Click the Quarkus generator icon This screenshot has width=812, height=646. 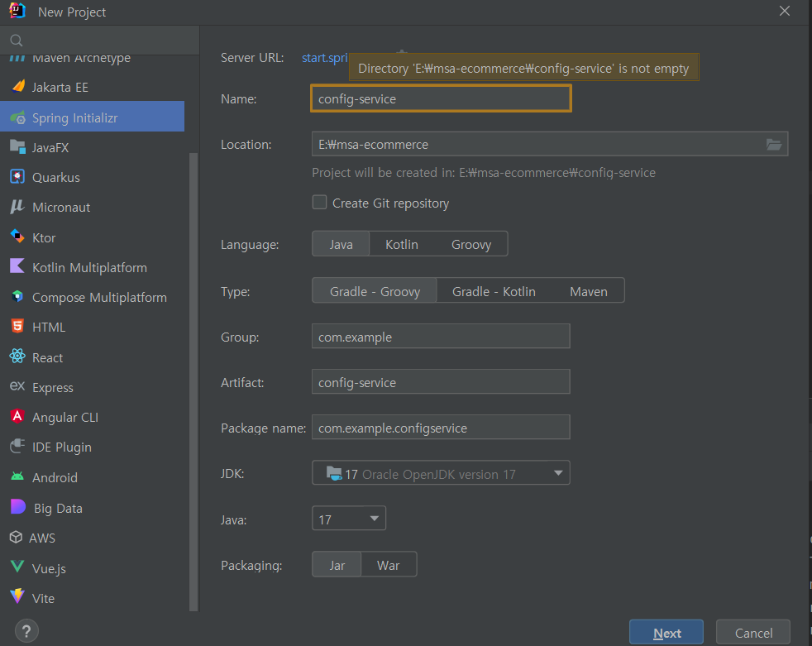[17, 177]
